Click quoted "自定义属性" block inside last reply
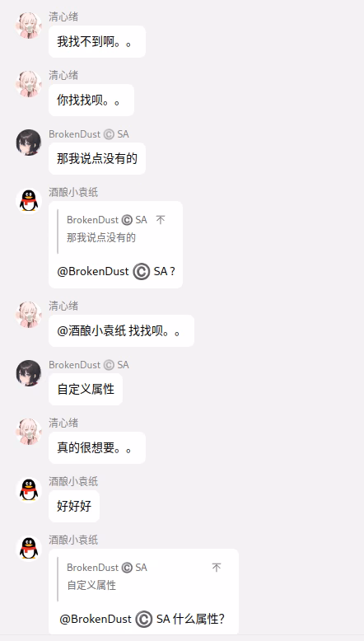 (143, 577)
